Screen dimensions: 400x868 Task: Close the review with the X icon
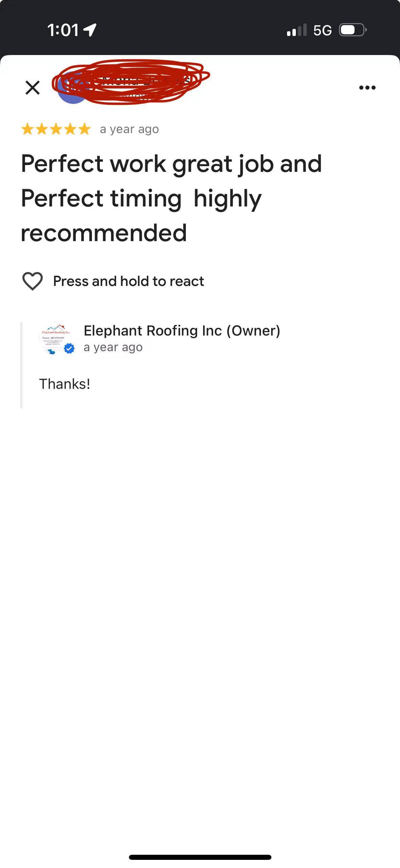(x=33, y=88)
